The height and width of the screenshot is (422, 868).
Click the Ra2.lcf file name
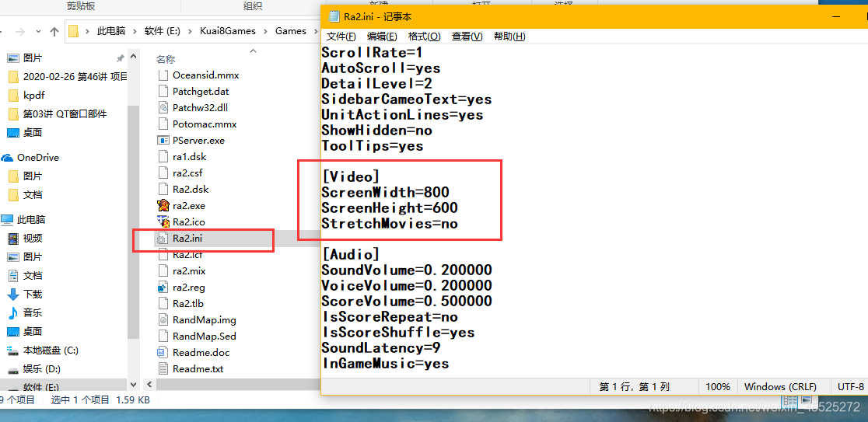pyautogui.click(x=187, y=255)
